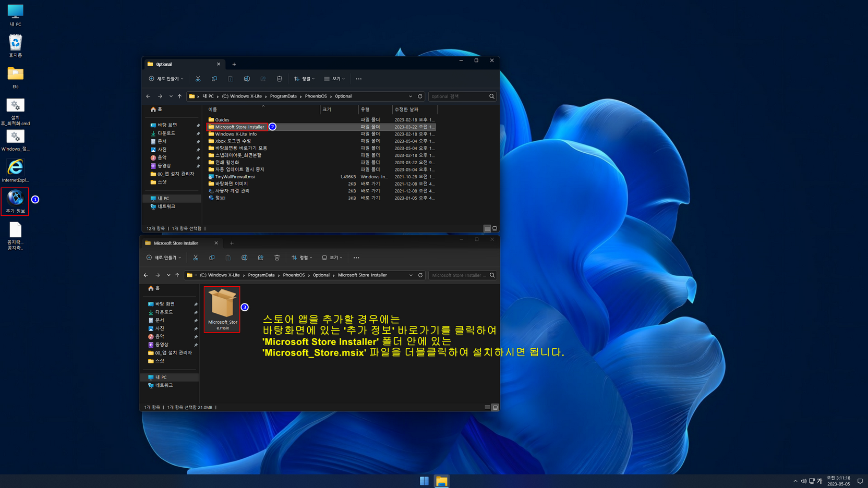Open volume icon in system tray
Screen dimensions: 868x488
(x=803, y=481)
